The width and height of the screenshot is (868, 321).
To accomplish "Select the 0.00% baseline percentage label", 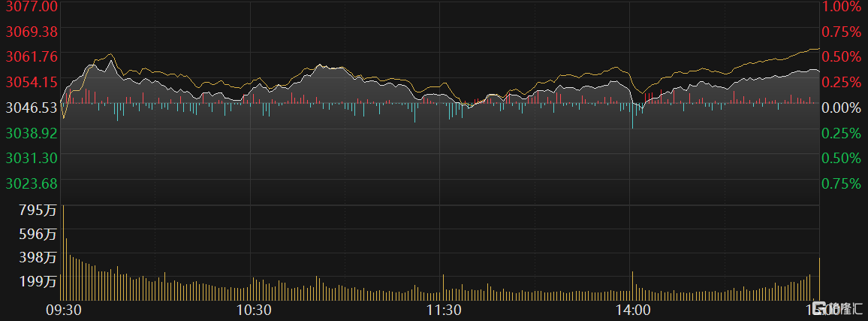I will [x=842, y=108].
